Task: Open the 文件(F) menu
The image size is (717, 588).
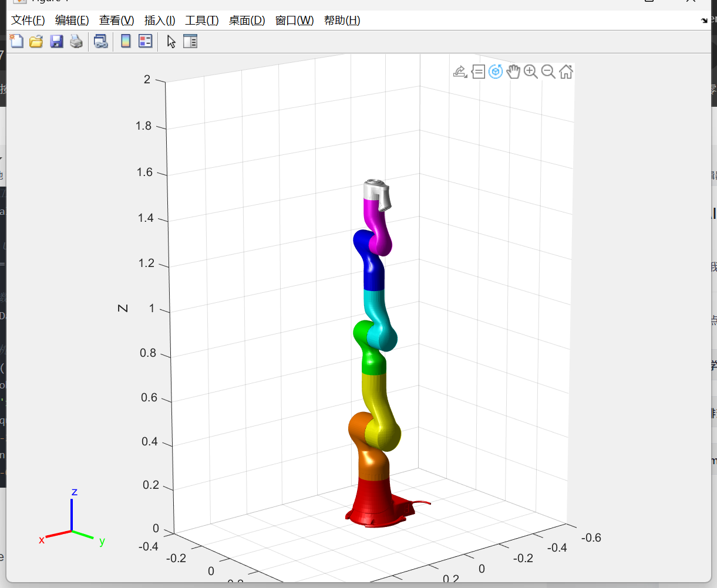Action: point(28,21)
